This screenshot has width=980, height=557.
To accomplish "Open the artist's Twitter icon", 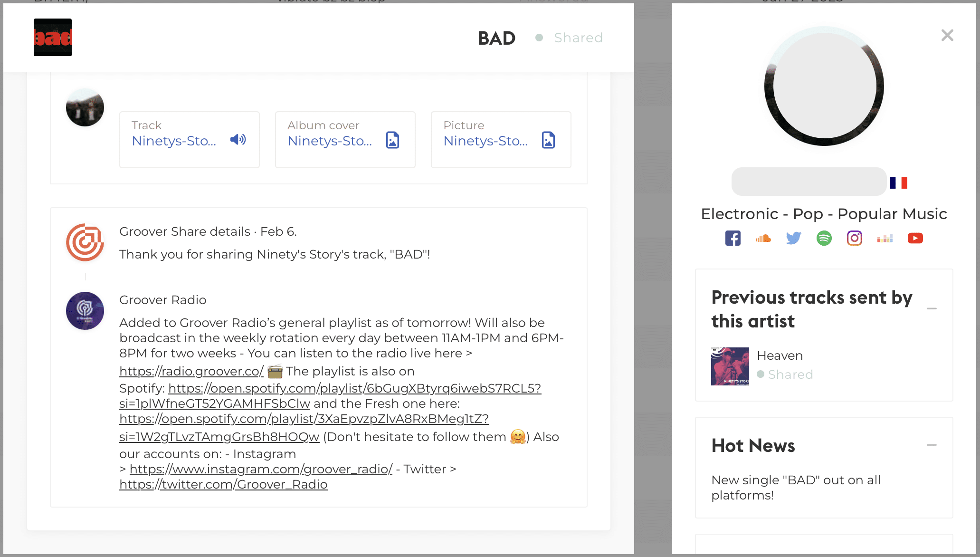I will coord(793,238).
